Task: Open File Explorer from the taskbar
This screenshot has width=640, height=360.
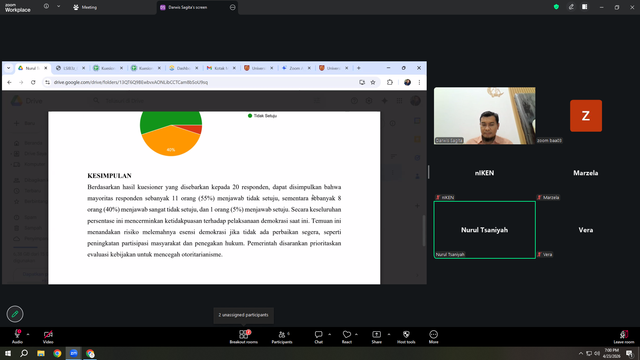Action: [41, 353]
